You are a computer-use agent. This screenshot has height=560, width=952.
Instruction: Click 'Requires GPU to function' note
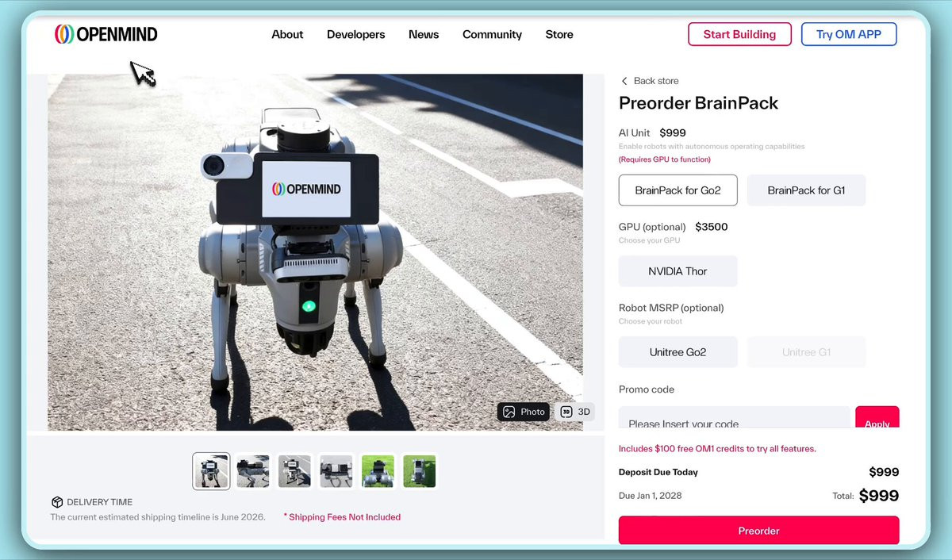665,159
